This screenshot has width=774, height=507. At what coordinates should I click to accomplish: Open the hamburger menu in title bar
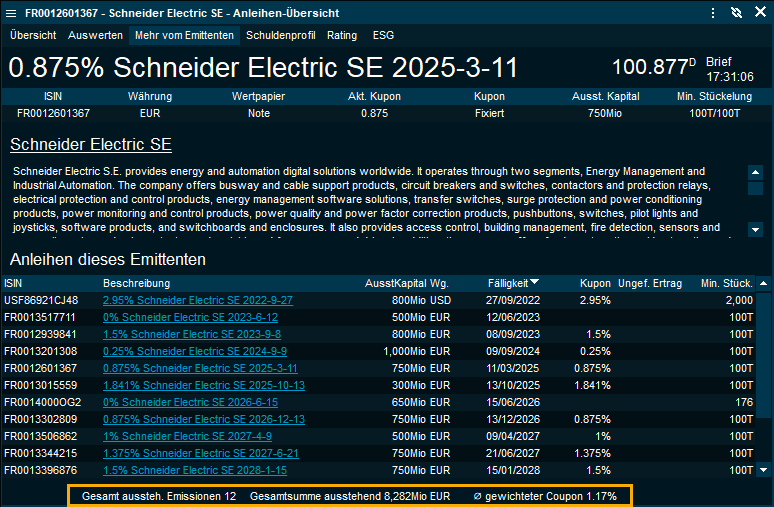pyautogui.click(x=712, y=13)
